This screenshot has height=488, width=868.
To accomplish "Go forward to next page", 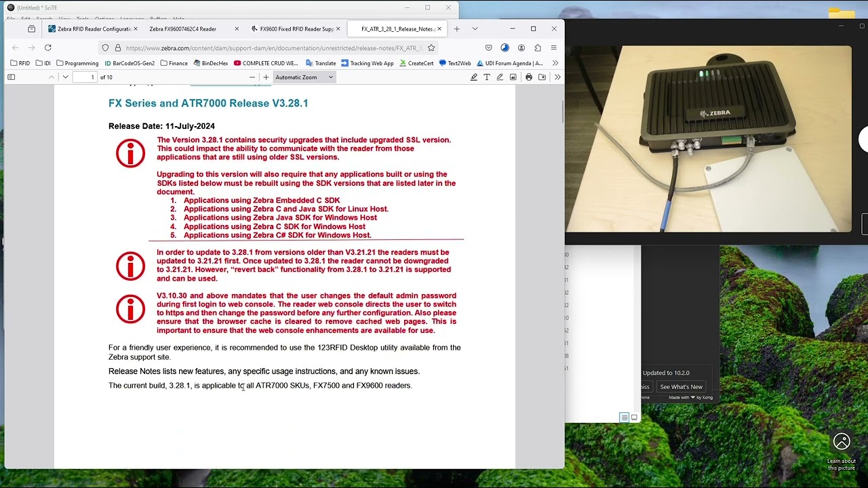I will pyautogui.click(x=31, y=47).
